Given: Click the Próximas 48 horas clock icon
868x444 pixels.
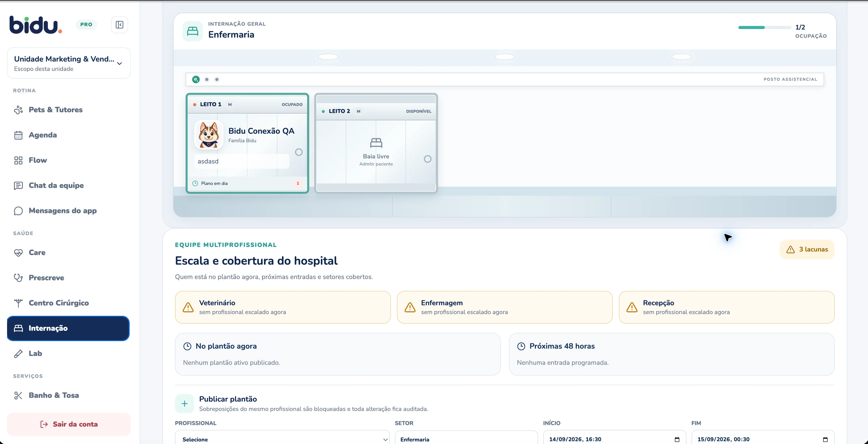Looking at the screenshot, I should 521,346.
